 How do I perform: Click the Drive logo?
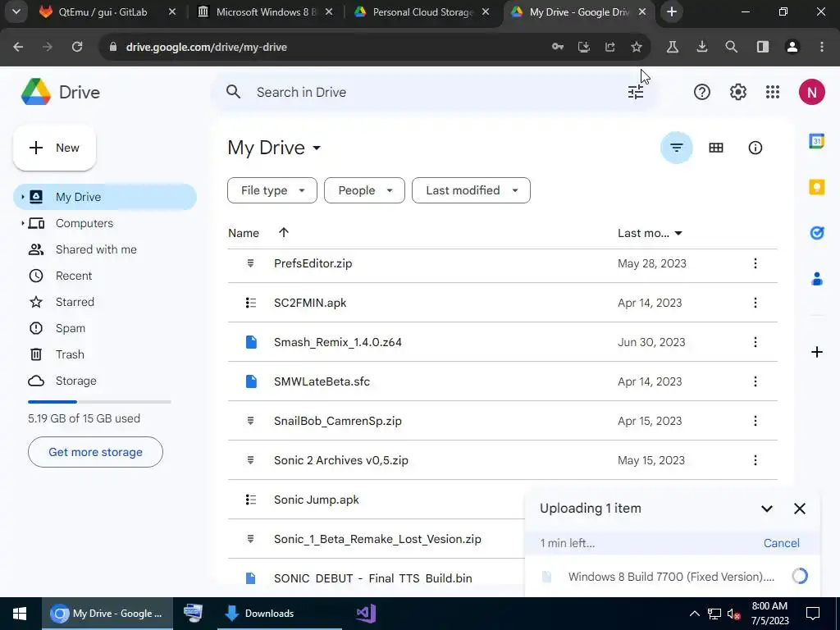[x=61, y=92]
